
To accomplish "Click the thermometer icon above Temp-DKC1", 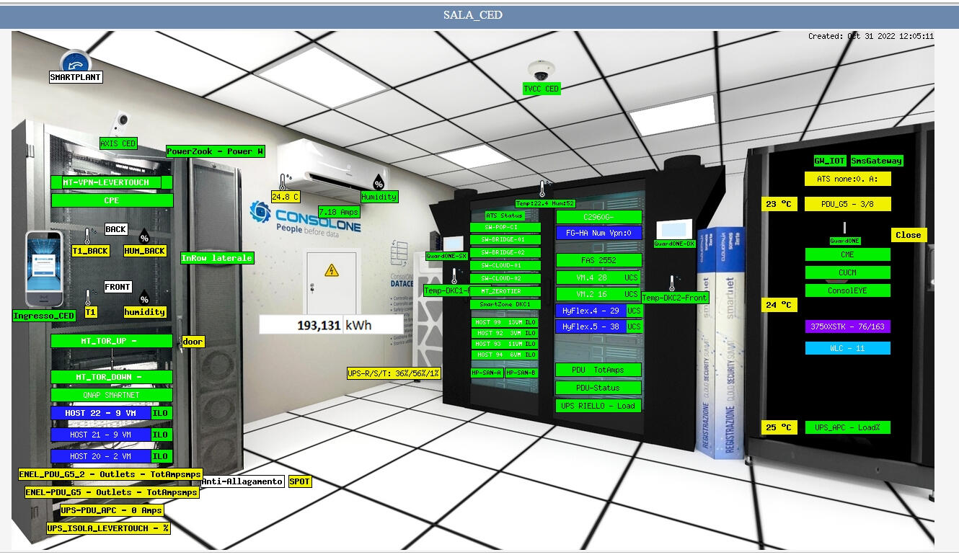I will tap(455, 277).
